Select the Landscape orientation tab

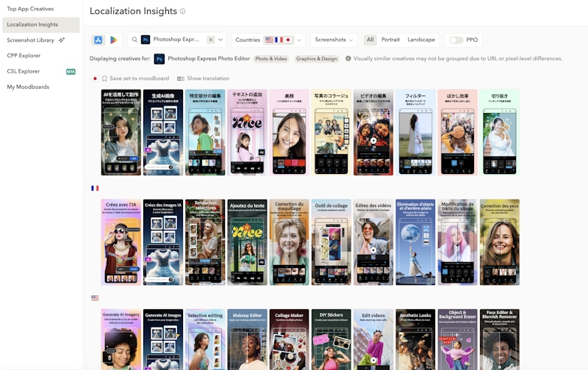tap(421, 40)
